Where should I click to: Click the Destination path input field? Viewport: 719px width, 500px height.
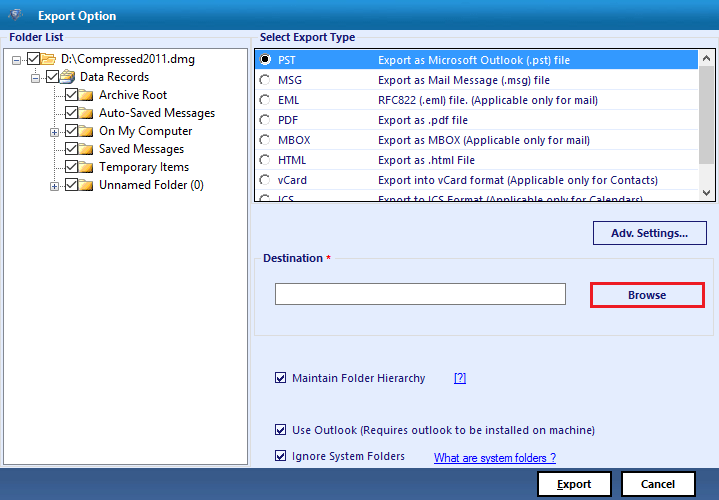420,294
